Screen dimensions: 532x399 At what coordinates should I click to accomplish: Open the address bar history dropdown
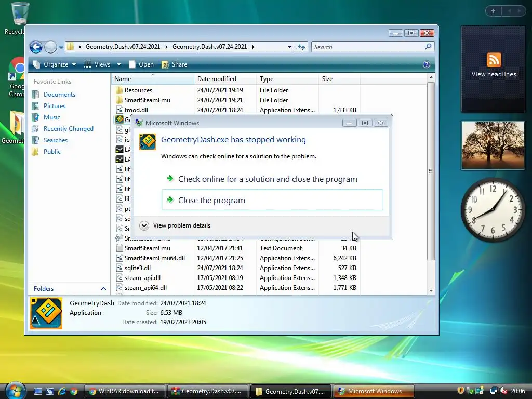289,47
